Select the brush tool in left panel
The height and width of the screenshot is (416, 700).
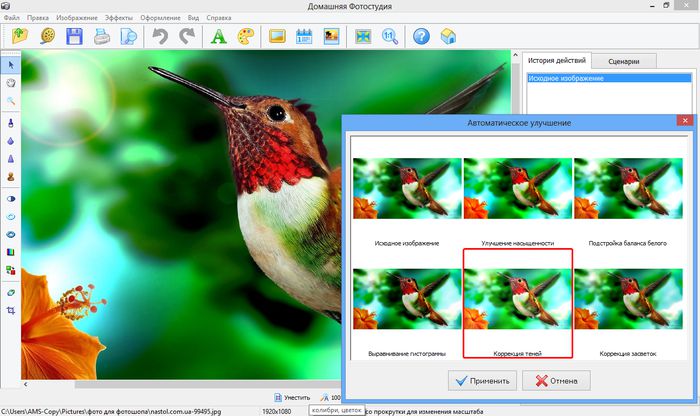point(11,123)
